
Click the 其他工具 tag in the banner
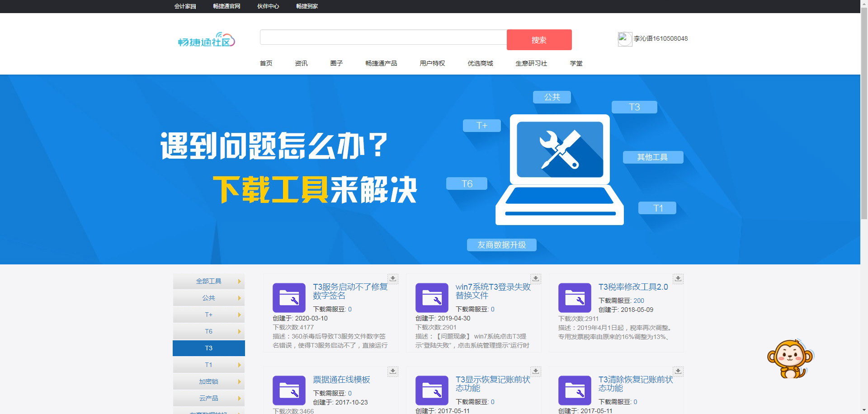click(653, 157)
